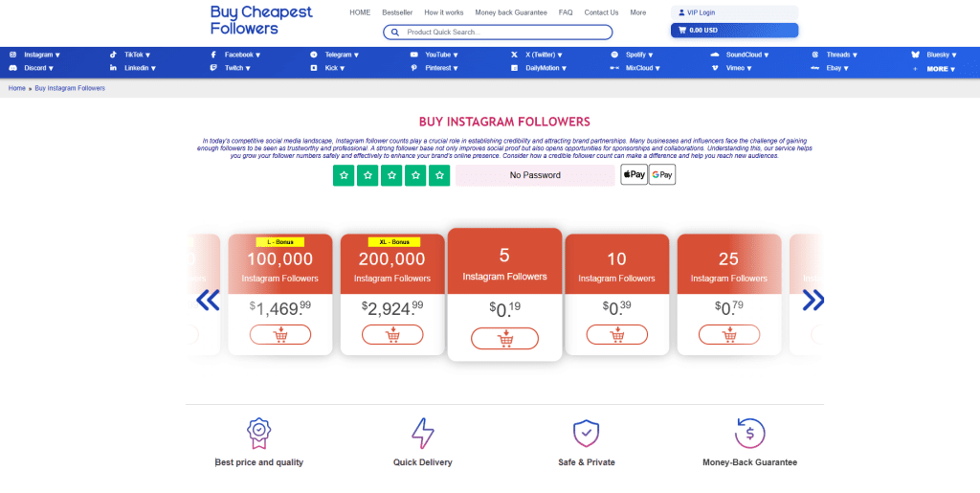Expand the Instagram services dropdown
Image resolution: width=980 pixels, height=493 pixels.
click(x=42, y=55)
